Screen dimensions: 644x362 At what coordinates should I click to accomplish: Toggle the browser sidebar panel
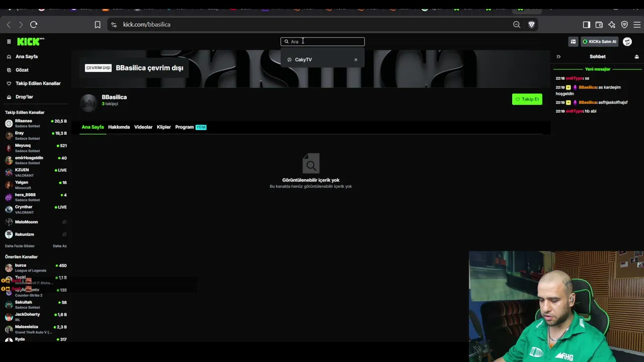pyautogui.click(x=587, y=25)
